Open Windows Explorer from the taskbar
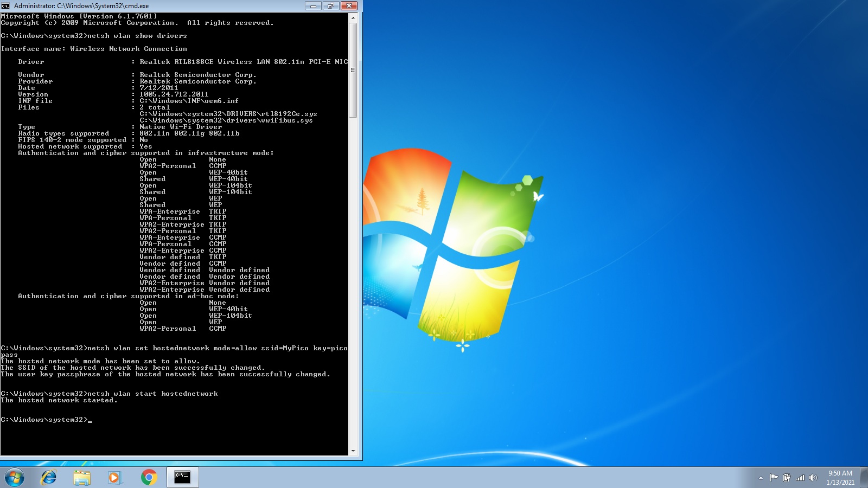This screenshot has height=488, width=868. pos(82,477)
